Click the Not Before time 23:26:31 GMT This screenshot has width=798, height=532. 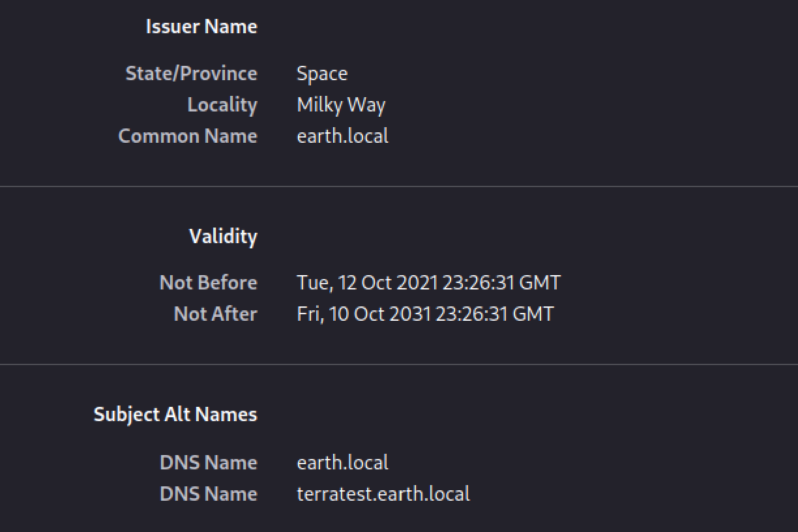coord(501,282)
